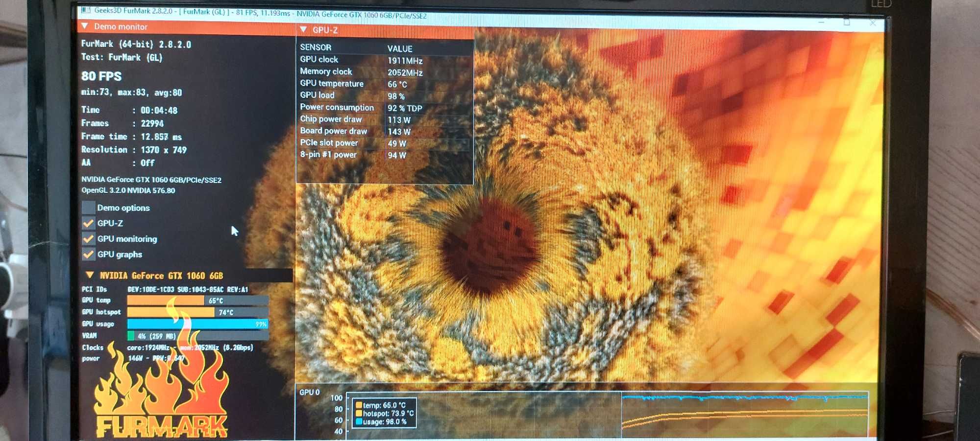
Task: Click the Frame time '12.857 ms' value
Action: pyautogui.click(x=161, y=137)
